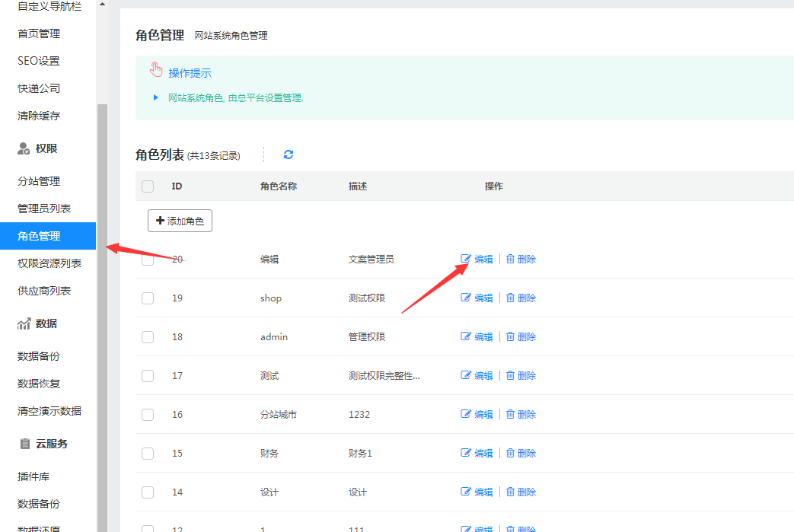Click 编辑 link for role 测试
The height and width of the screenshot is (532, 794).
coord(483,376)
